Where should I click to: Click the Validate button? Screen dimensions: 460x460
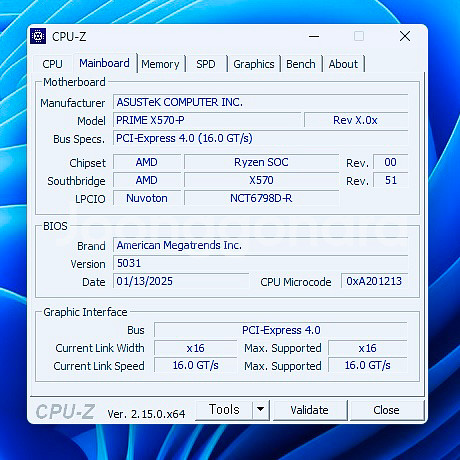click(310, 410)
